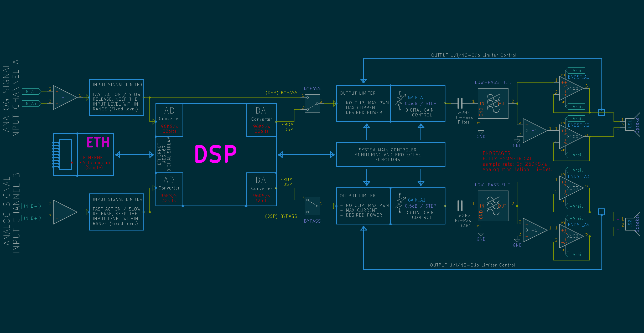Click the channel A INPUT SIGNAL LIMITER block

(x=117, y=98)
